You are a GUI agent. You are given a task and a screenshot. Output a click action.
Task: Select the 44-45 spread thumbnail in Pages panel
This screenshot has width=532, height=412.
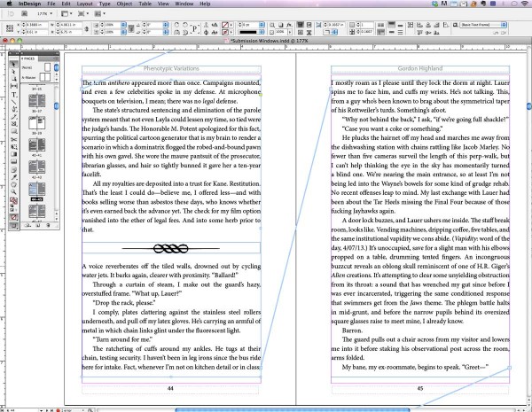37,190
